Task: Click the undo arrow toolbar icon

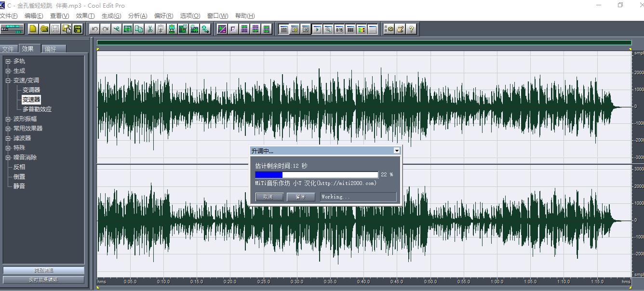Action: (x=94, y=29)
